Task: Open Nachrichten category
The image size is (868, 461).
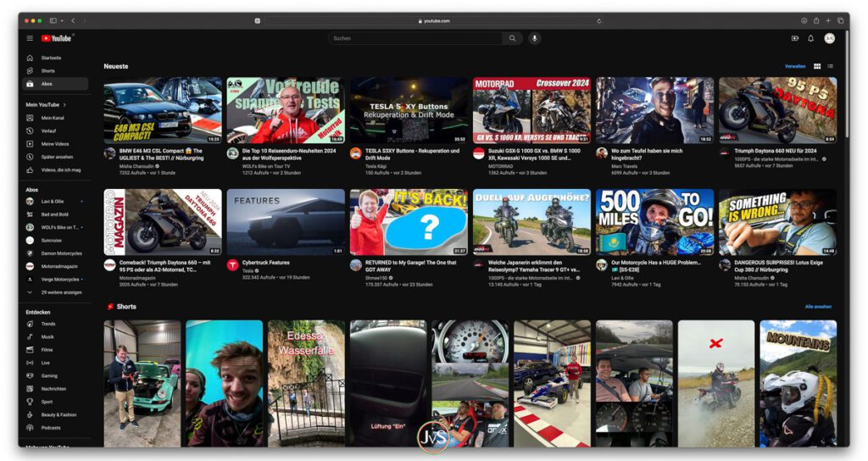Action: point(55,389)
